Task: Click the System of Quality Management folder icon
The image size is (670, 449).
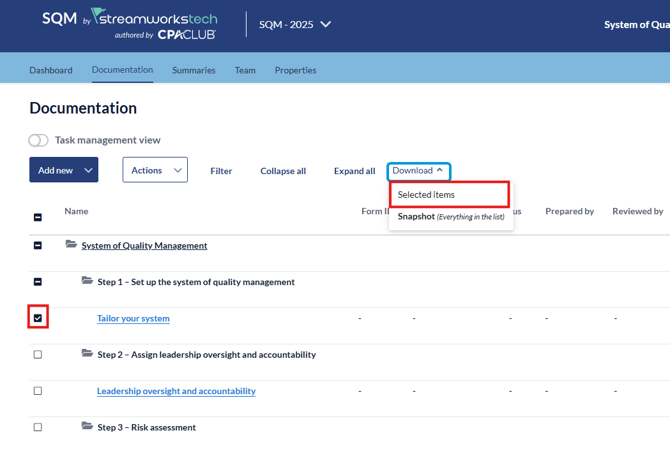Action: (x=71, y=244)
